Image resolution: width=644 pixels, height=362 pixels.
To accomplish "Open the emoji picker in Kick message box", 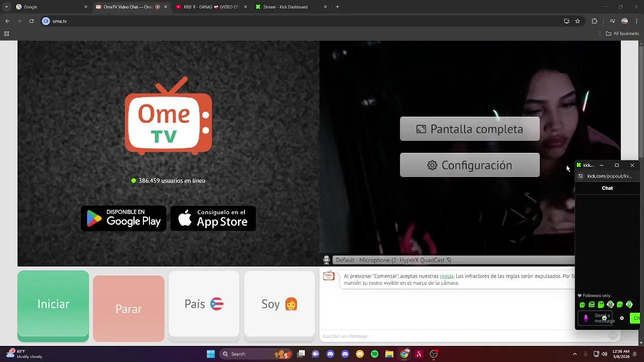I will [604, 318].
